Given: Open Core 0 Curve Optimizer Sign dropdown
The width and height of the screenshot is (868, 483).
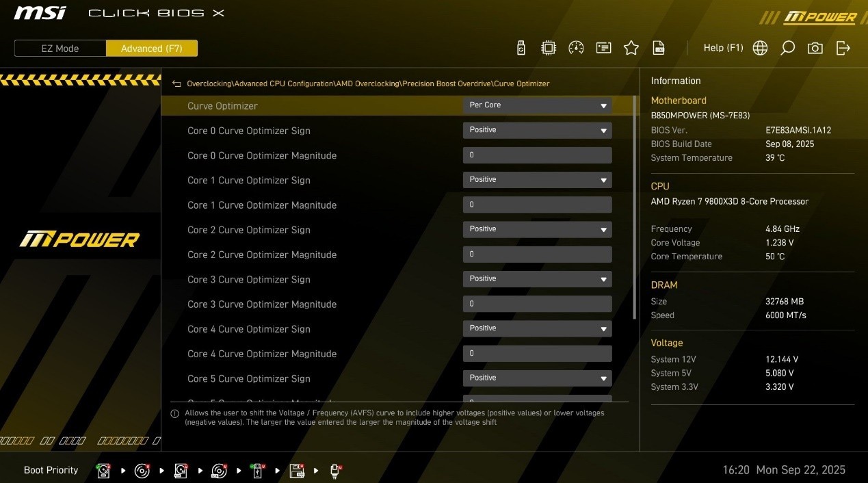Looking at the screenshot, I should tap(537, 130).
